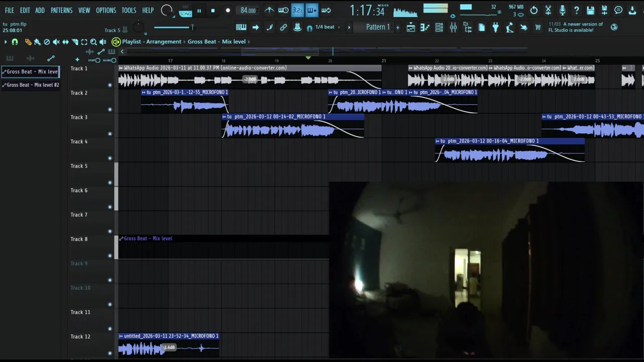The image size is (644, 362).
Task: Open the Browser view icon
Action: coord(467,28)
